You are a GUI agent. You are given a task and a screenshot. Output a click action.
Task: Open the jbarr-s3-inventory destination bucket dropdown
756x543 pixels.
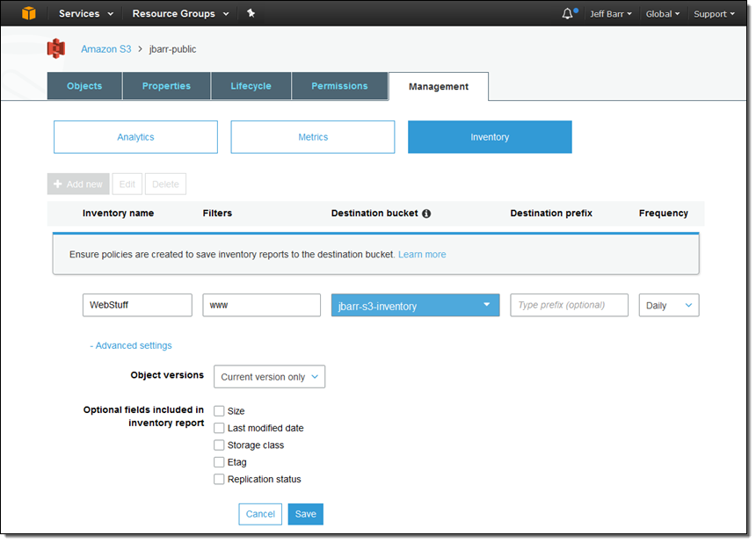coord(415,306)
